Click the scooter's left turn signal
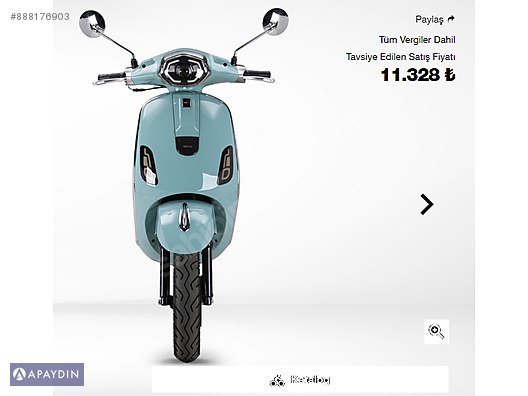528x396 pixels. tap(149, 165)
